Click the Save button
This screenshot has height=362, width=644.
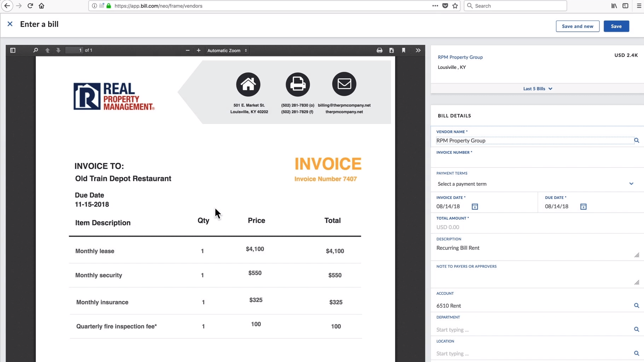(616, 26)
